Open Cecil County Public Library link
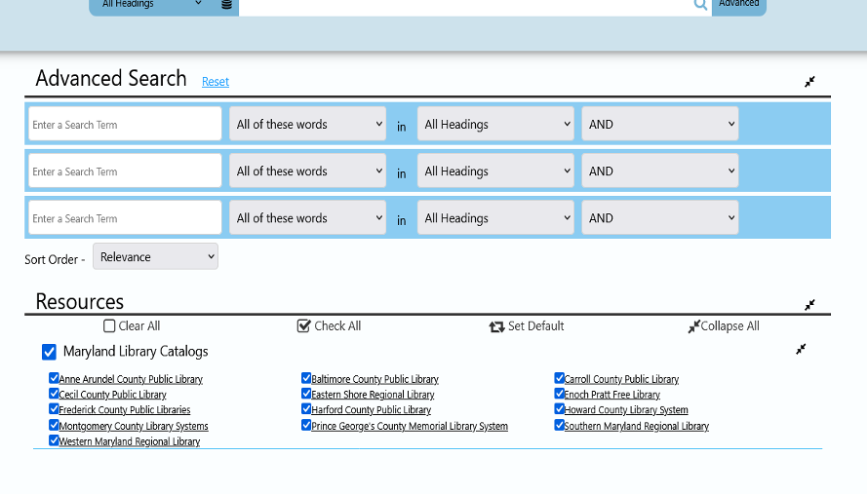Screen dimensions: 868x495 coord(112,395)
